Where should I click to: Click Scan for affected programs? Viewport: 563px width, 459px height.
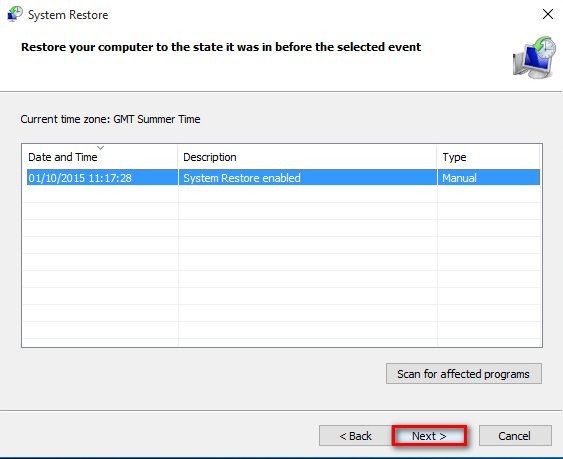(464, 374)
